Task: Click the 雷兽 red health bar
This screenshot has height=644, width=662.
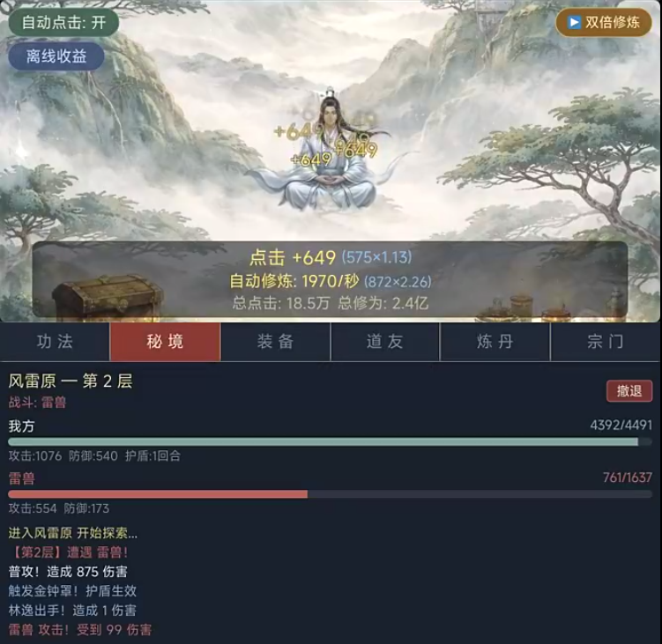Action: pos(330,494)
